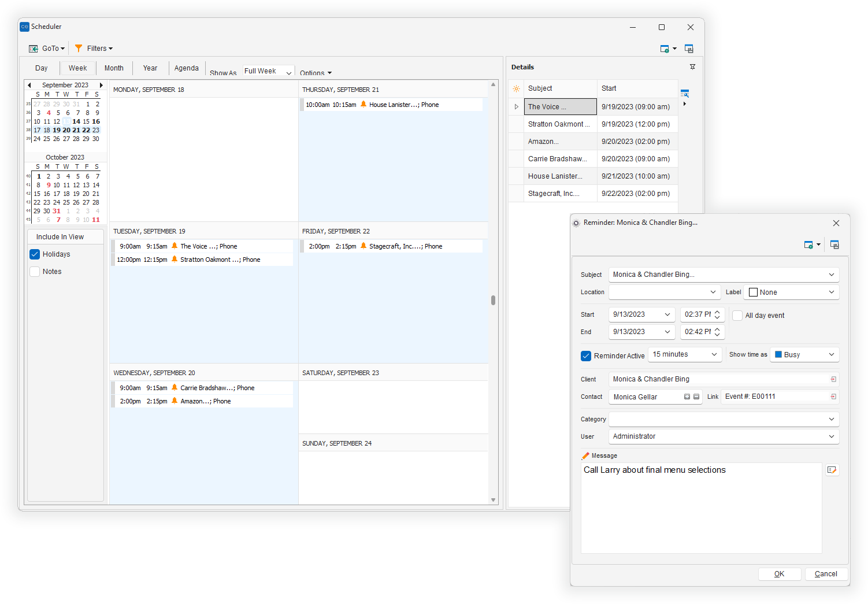The height and width of the screenshot is (604, 868).
Task: Click the Client field go-to icon
Action: click(833, 379)
